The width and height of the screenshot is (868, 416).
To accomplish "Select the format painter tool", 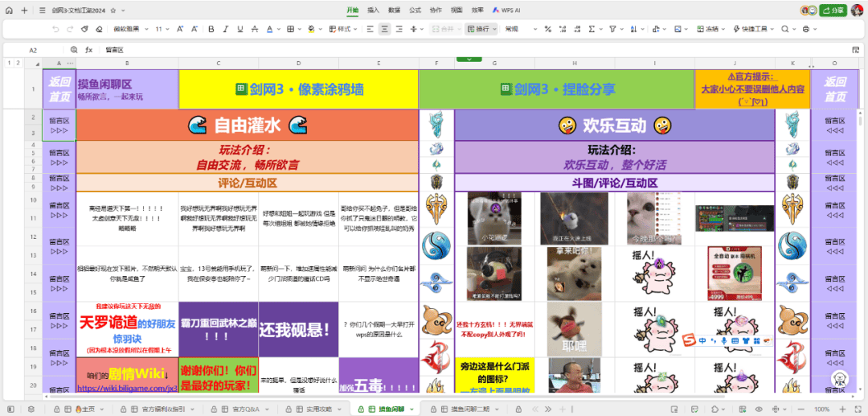I will point(84,29).
